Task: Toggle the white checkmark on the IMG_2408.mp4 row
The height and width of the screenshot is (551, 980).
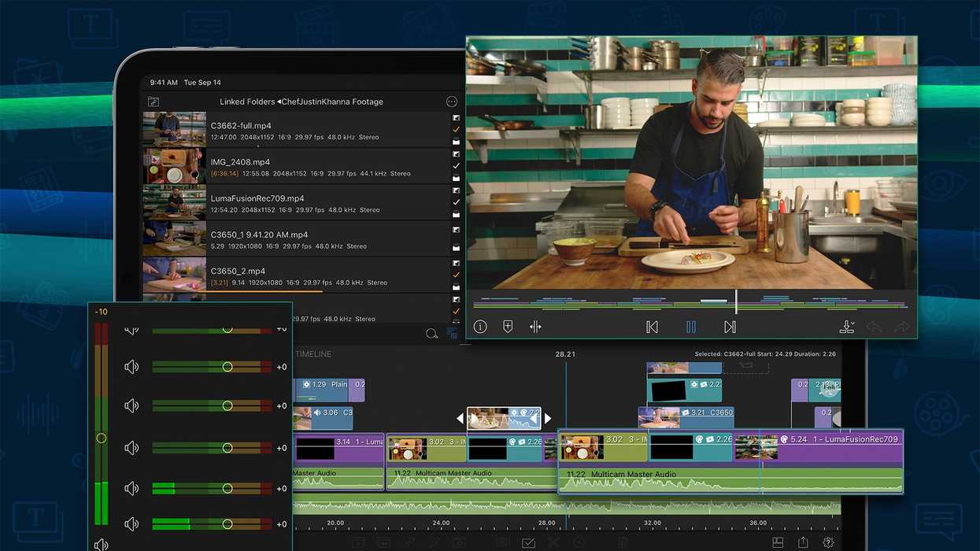Action: pos(456,166)
